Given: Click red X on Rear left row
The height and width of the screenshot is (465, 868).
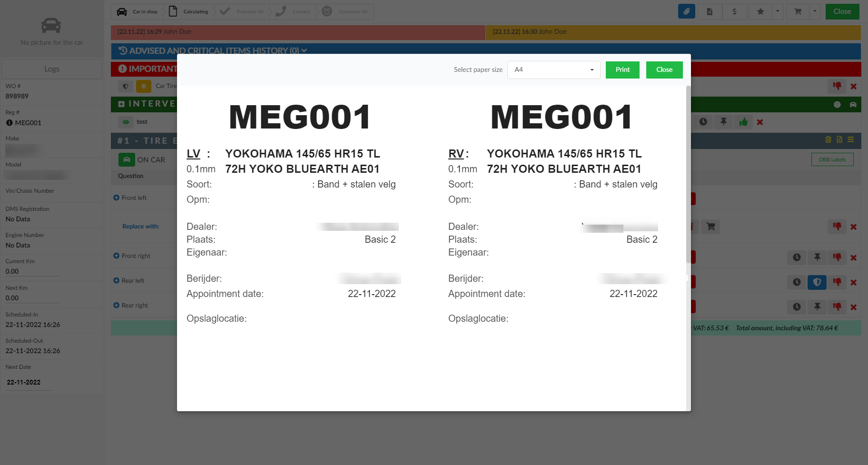Looking at the screenshot, I should pyautogui.click(x=853, y=282).
